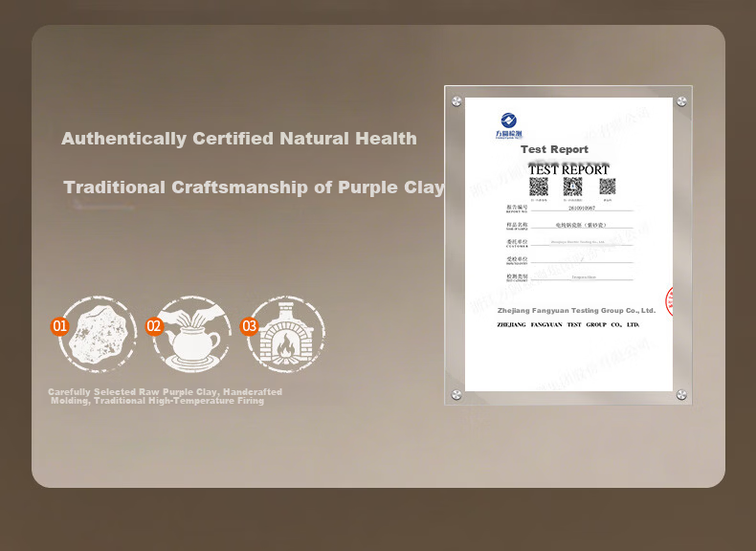Click the 'Test Report' translated title
Viewport: 756px width, 551px height.
coord(554,149)
